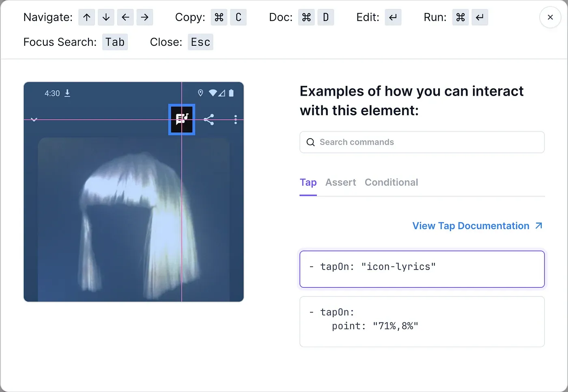The image size is (568, 392).
Task: Click the Search commands input field
Action: (422, 142)
